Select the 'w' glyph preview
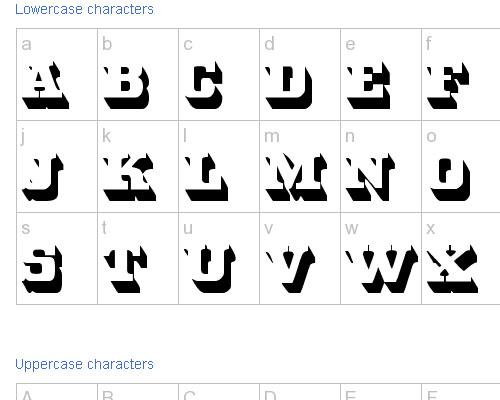Image resolution: width=500 pixels, height=400 pixels. click(382, 269)
